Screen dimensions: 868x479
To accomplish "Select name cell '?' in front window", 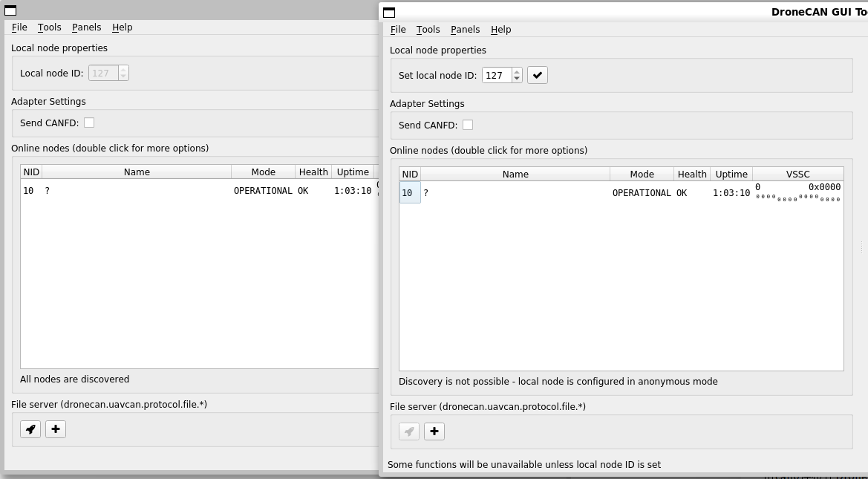I will pyautogui.click(x=515, y=192).
